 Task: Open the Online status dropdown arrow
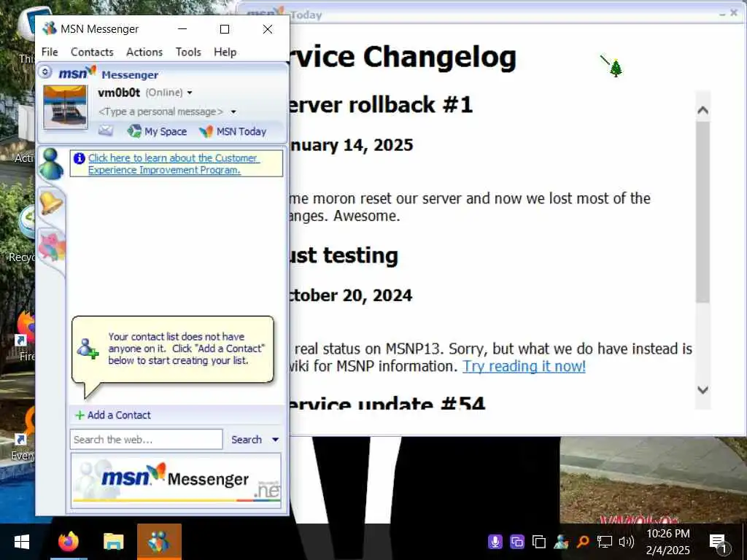[x=190, y=93]
